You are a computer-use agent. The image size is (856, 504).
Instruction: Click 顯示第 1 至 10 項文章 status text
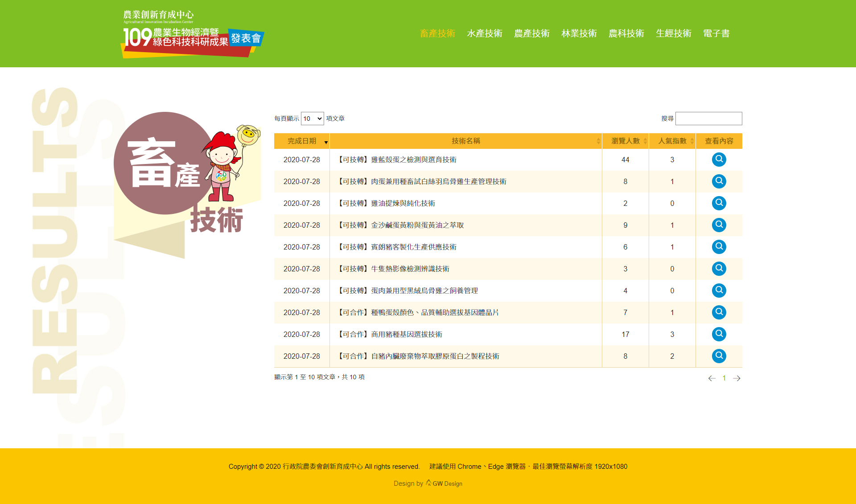pyautogui.click(x=319, y=377)
